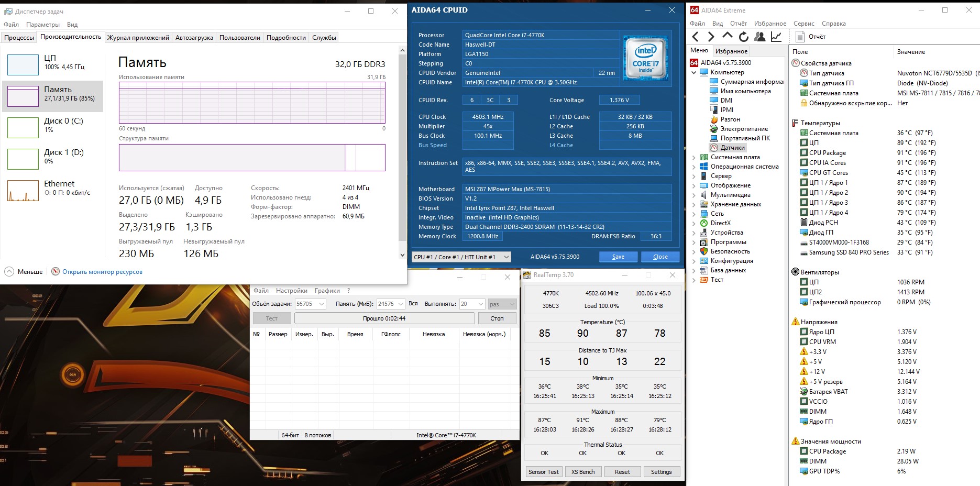Go back using AIDA64 Extreme's left arrow
980x486 pixels.
696,37
